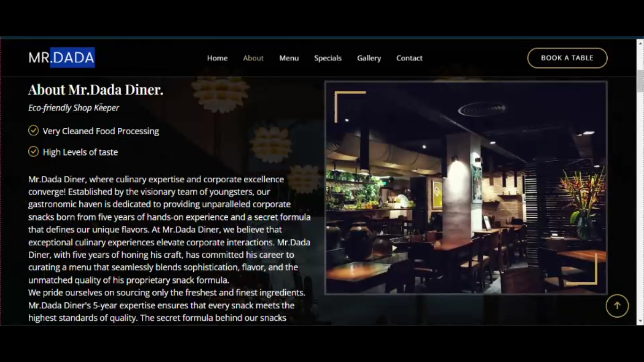Go to the Menu section

click(289, 58)
